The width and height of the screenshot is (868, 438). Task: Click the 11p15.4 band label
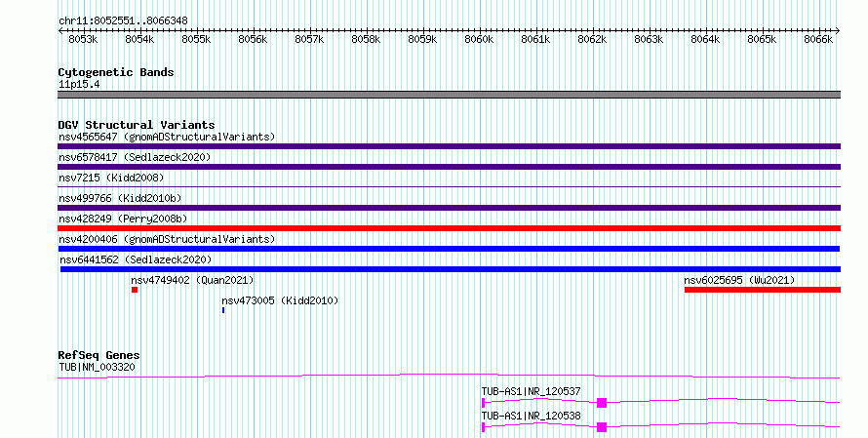click(x=79, y=85)
